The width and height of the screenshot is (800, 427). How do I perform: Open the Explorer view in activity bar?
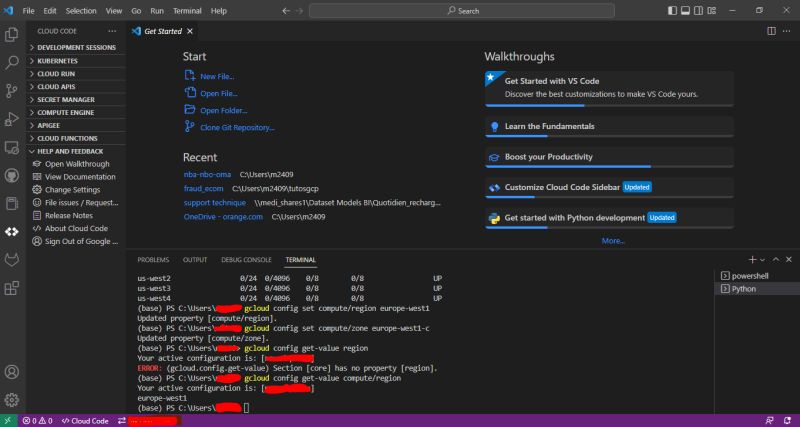(12, 35)
